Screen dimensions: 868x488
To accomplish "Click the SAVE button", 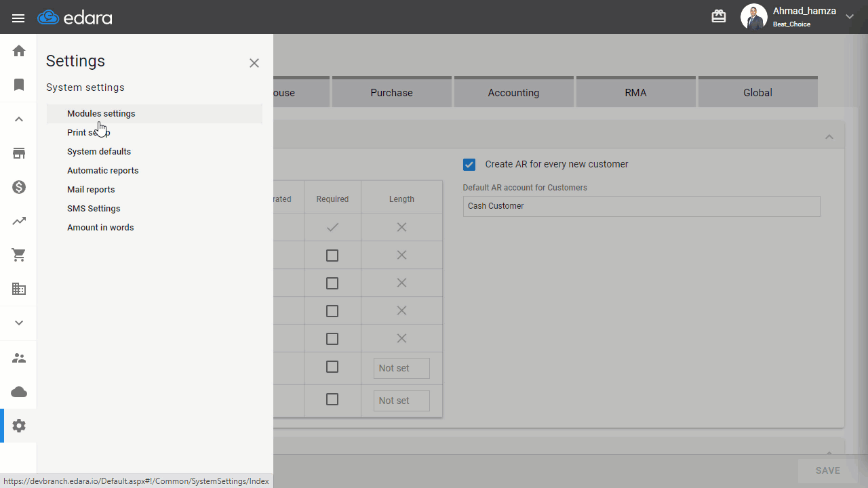I will [x=827, y=470].
